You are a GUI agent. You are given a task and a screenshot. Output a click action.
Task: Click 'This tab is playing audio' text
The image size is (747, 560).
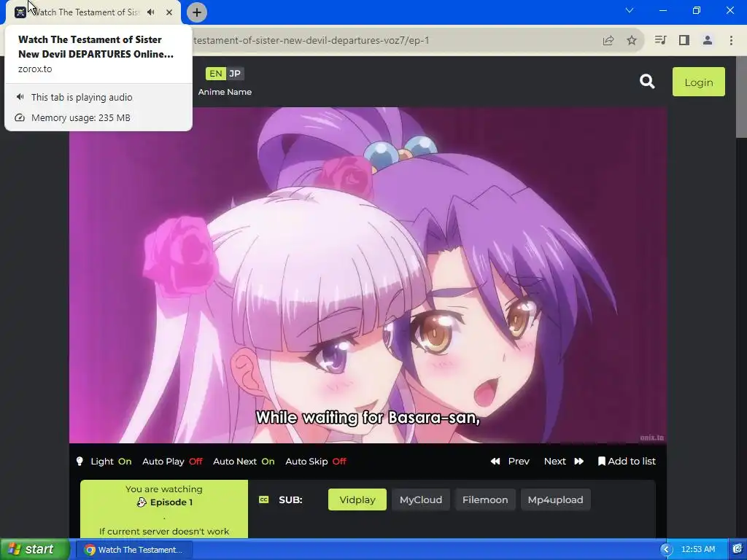(x=82, y=97)
